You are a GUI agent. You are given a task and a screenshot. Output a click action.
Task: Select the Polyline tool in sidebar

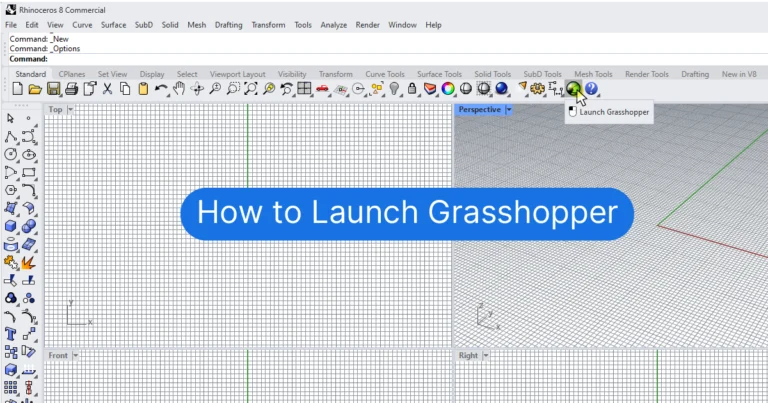tap(11, 137)
